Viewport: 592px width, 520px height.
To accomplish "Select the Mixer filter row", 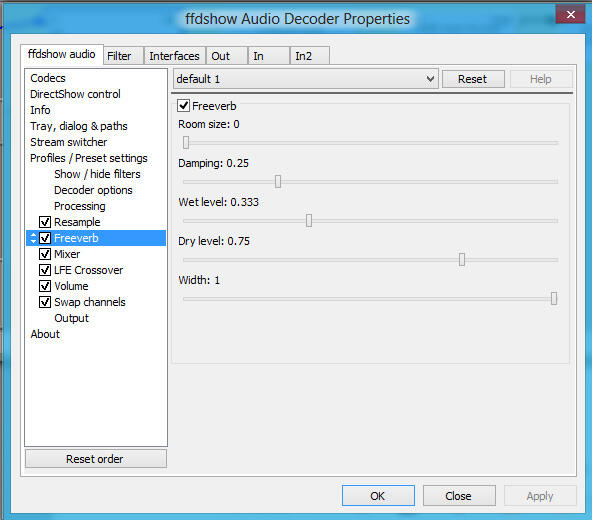I will [67, 254].
